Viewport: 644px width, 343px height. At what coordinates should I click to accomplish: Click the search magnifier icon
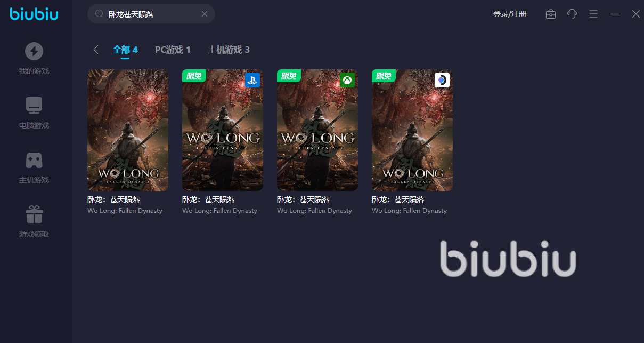coord(99,14)
